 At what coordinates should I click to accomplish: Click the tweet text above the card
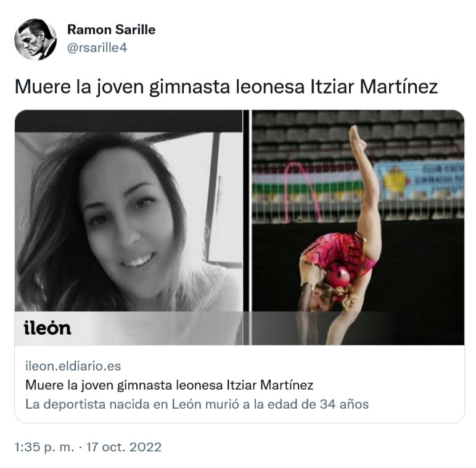(226, 86)
